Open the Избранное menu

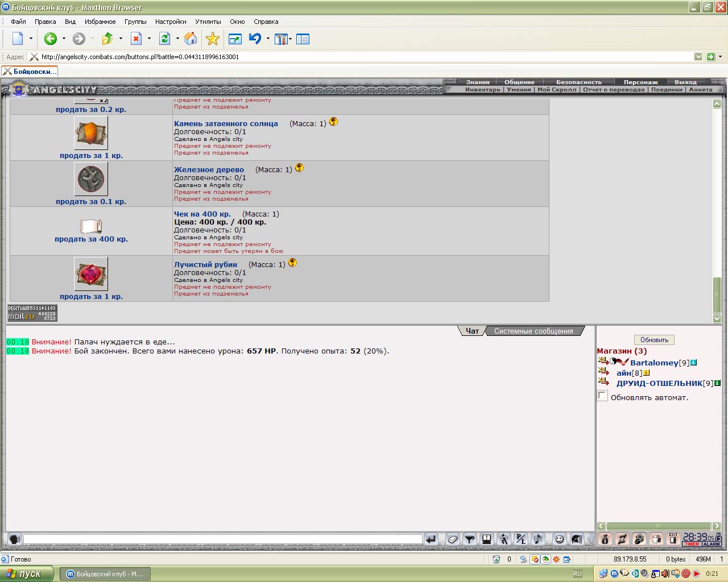click(x=100, y=22)
